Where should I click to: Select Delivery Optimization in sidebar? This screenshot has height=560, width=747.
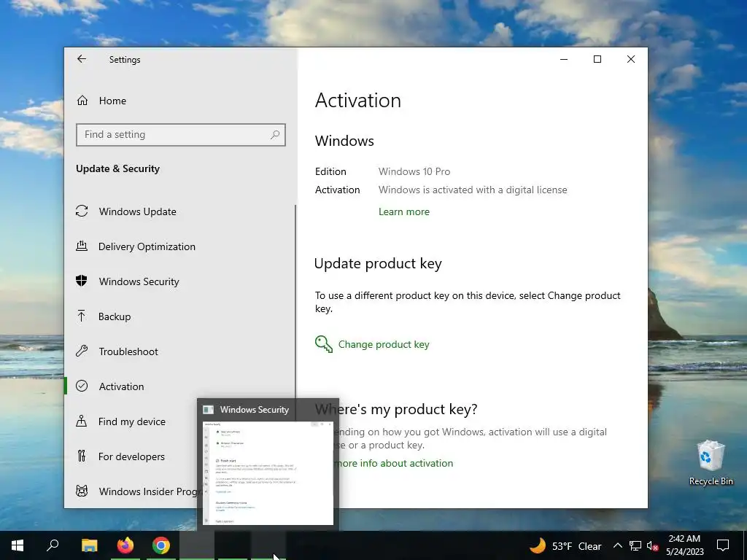coord(180,246)
